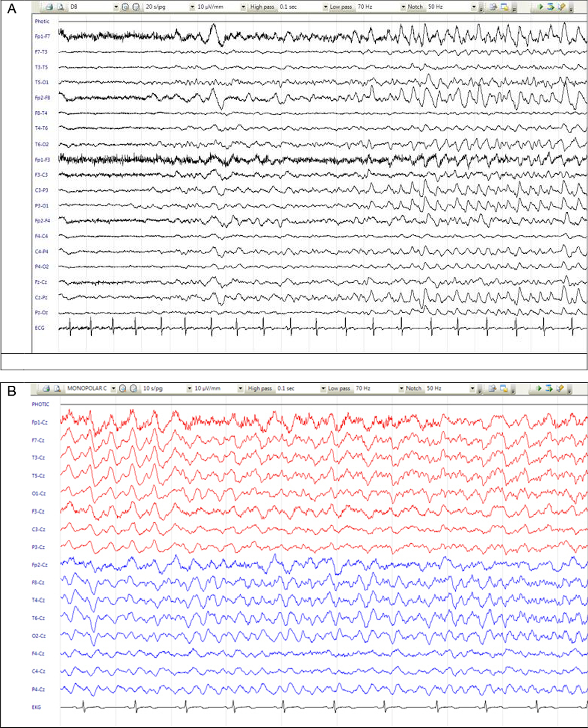Viewport: 588px width, 728px height.
Task: Click the print icon in the MONOPOLAR C toolbar
Action: (x=47, y=389)
